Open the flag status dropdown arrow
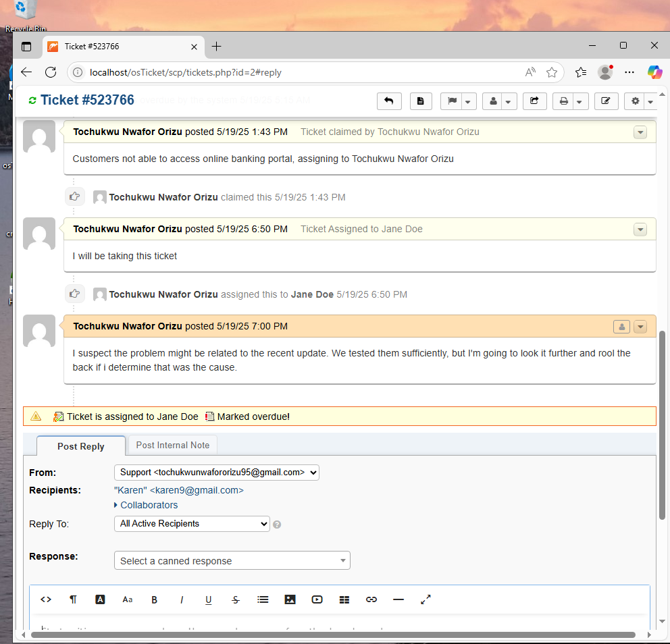670x644 pixels. tap(468, 101)
